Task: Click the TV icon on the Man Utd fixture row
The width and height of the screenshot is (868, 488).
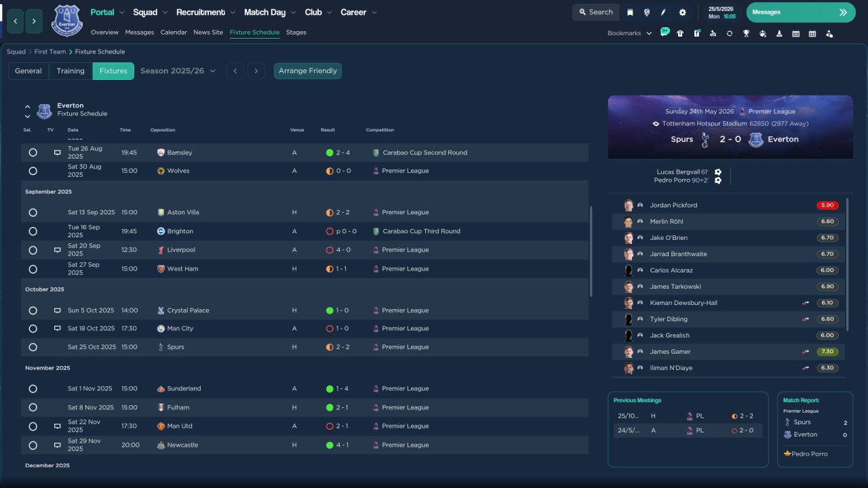Action: (x=58, y=426)
